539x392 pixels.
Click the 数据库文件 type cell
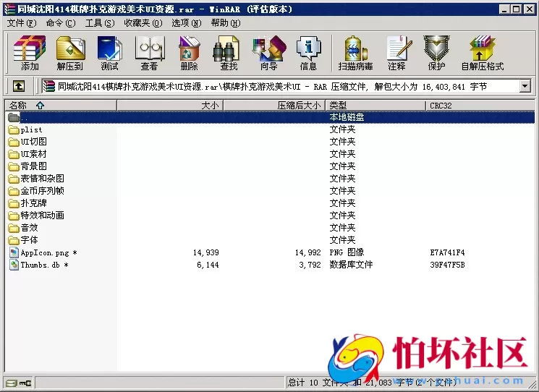(351, 265)
